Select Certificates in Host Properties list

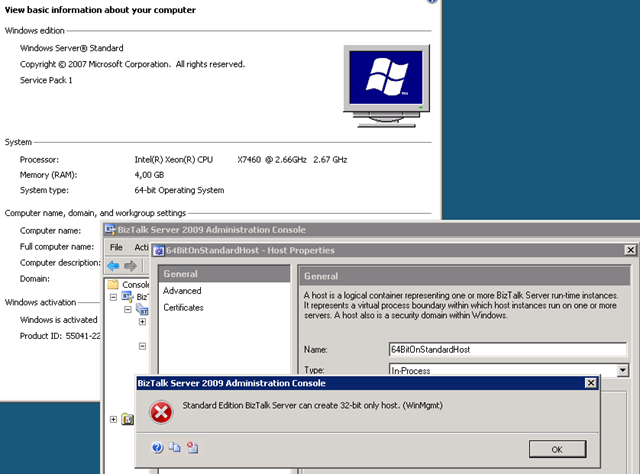point(183,307)
